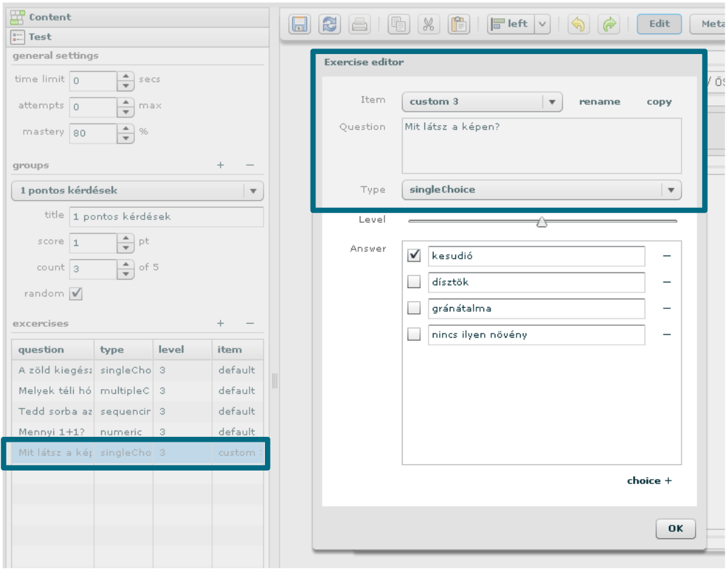The image size is (728, 571).
Task: Click the Level slider handle
Action: (x=542, y=222)
